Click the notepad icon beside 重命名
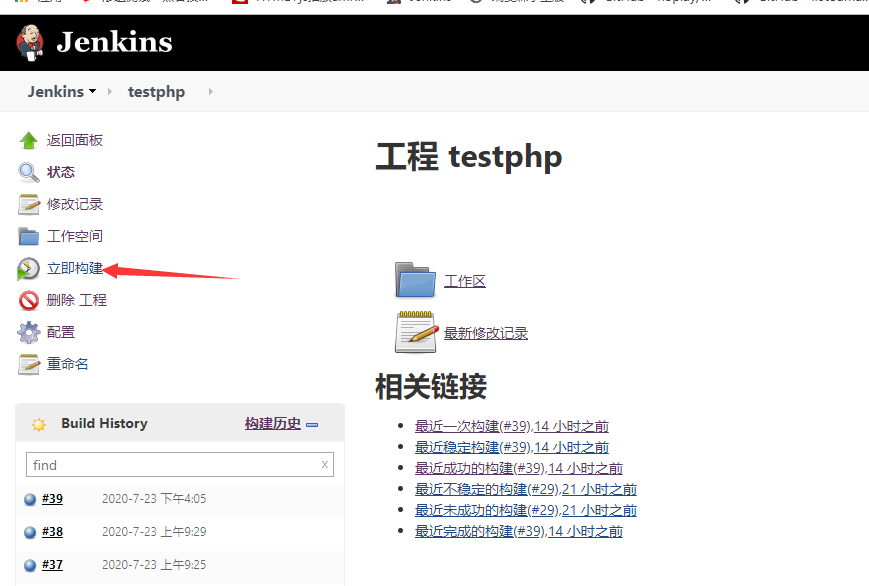The image size is (869, 586). 28,364
